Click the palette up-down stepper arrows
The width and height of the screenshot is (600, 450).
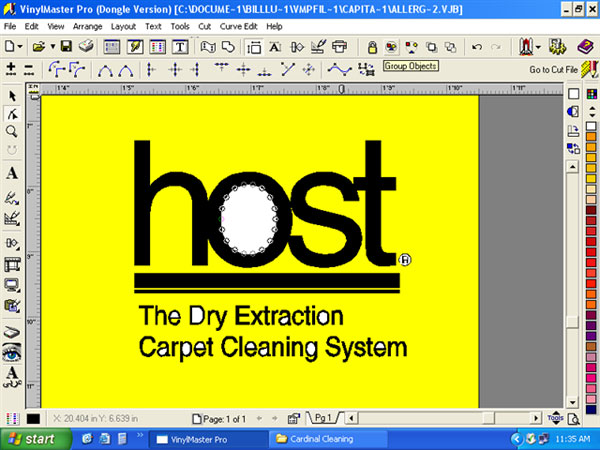click(x=592, y=112)
